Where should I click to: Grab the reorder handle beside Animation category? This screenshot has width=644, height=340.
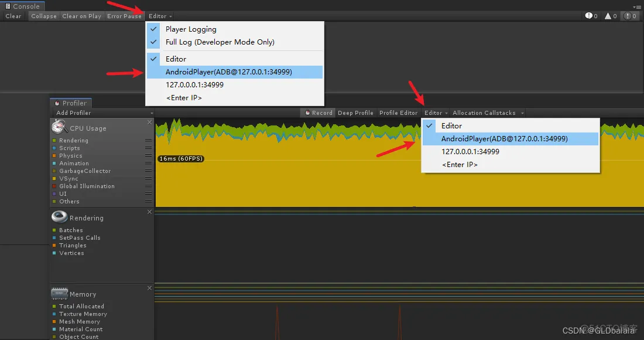(x=148, y=163)
